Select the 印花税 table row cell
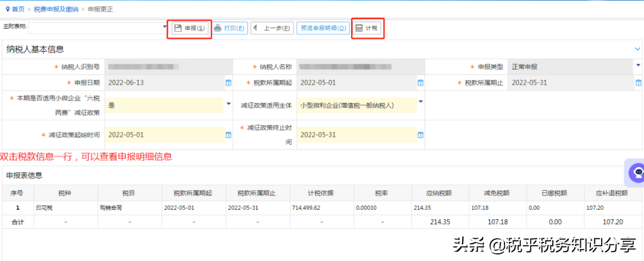The height and width of the screenshot is (261, 644). 66,207
